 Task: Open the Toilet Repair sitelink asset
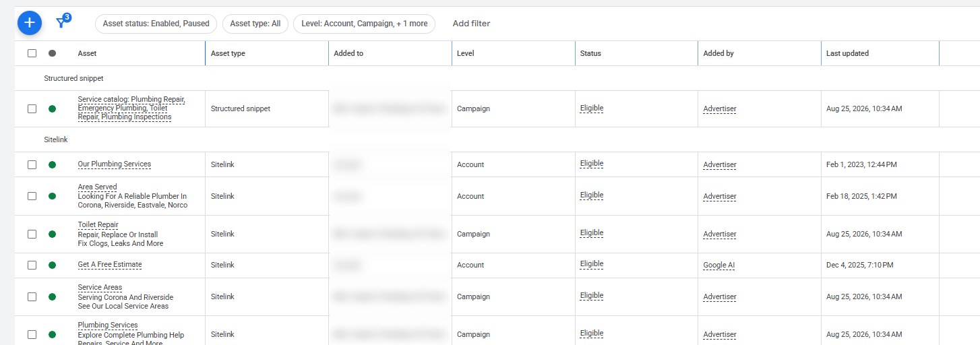[98, 224]
